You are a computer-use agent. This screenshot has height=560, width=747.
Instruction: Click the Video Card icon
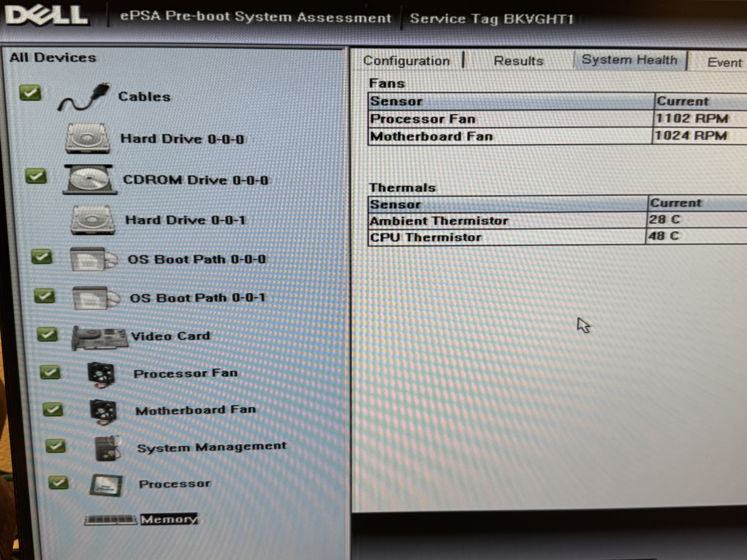tap(99, 337)
